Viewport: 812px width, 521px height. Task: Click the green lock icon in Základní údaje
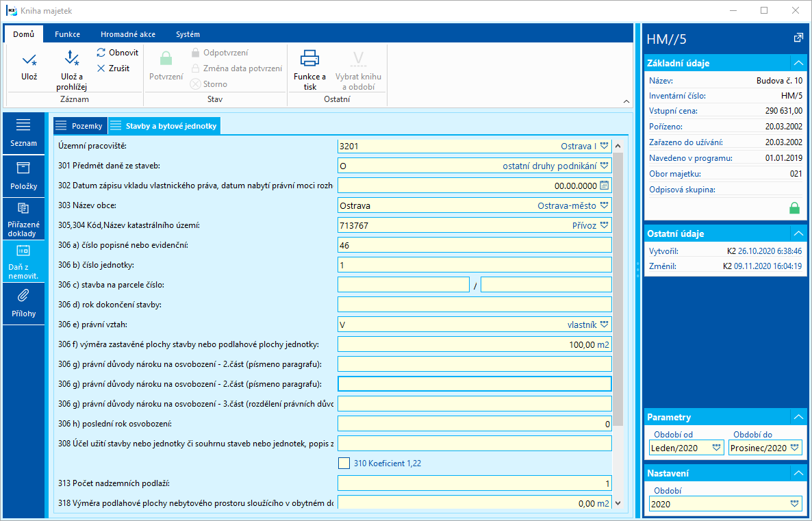(x=794, y=207)
